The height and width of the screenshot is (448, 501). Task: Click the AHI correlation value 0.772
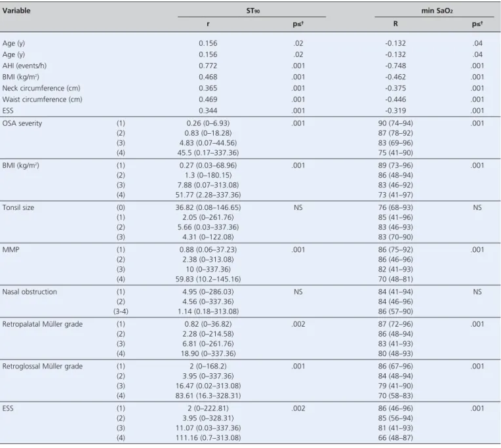coord(208,66)
